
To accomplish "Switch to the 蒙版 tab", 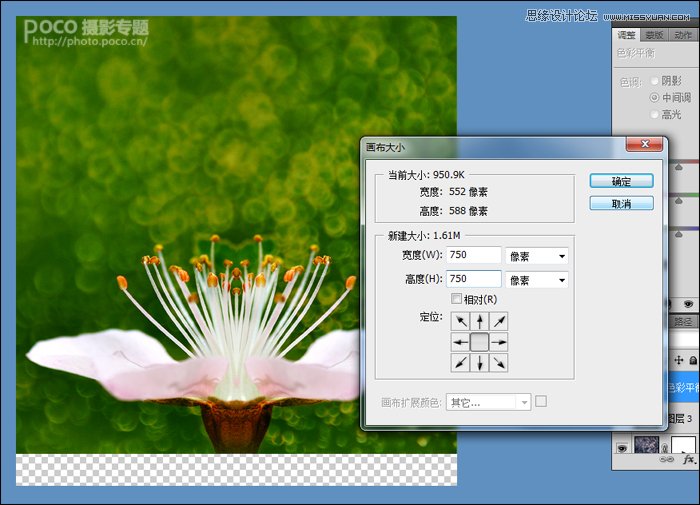I will pos(654,35).
